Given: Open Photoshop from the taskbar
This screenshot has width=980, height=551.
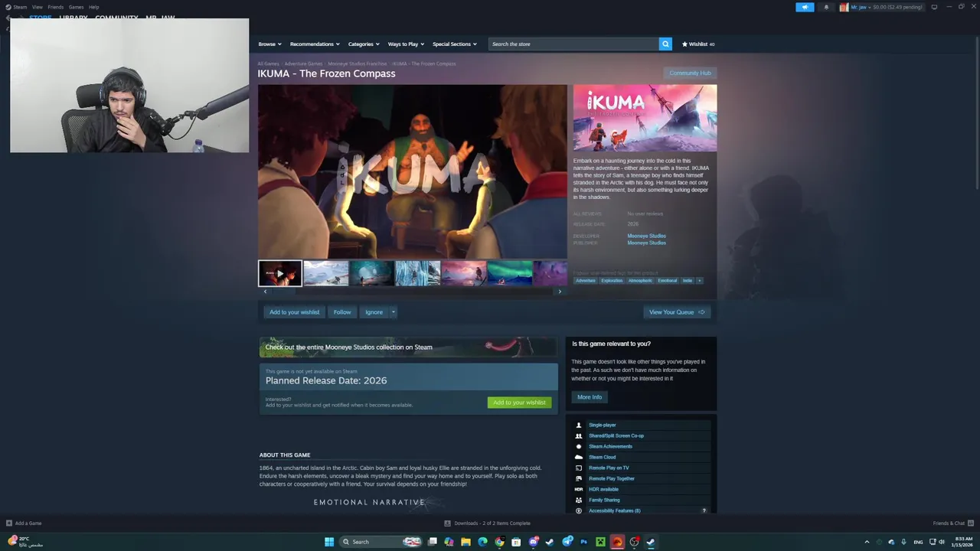Looking at the screenshot, I should (584, 542).
